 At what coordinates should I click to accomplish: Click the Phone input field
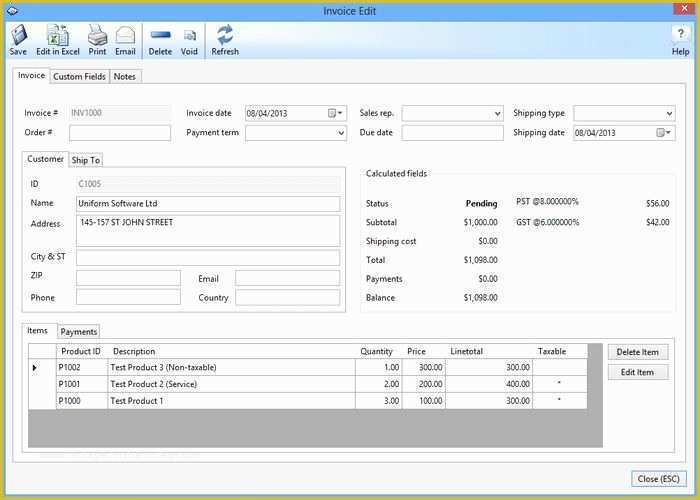pyautogui.click(x=128, y=297)
